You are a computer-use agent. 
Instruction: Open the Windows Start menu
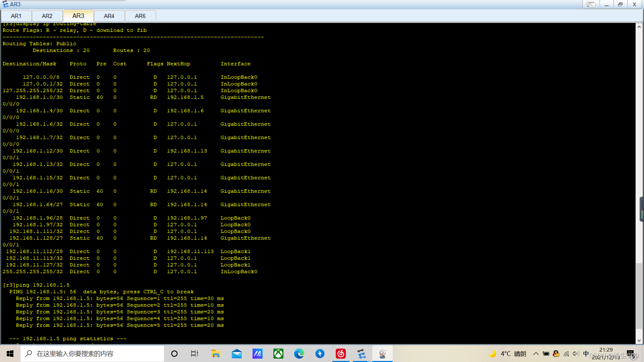(10, 354)
